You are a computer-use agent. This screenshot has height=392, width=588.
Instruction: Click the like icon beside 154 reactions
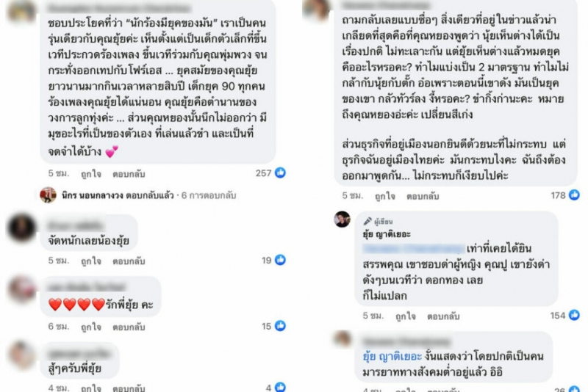(574, 315)
